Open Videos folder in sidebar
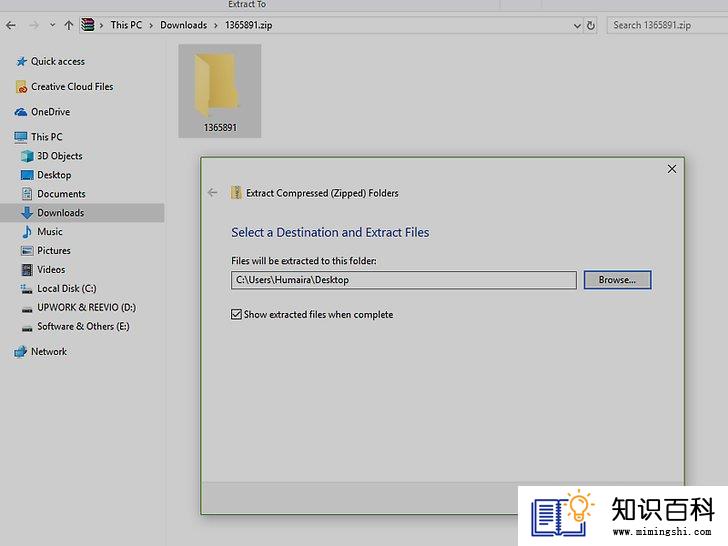The image size is (728, 546). point(51,270)
